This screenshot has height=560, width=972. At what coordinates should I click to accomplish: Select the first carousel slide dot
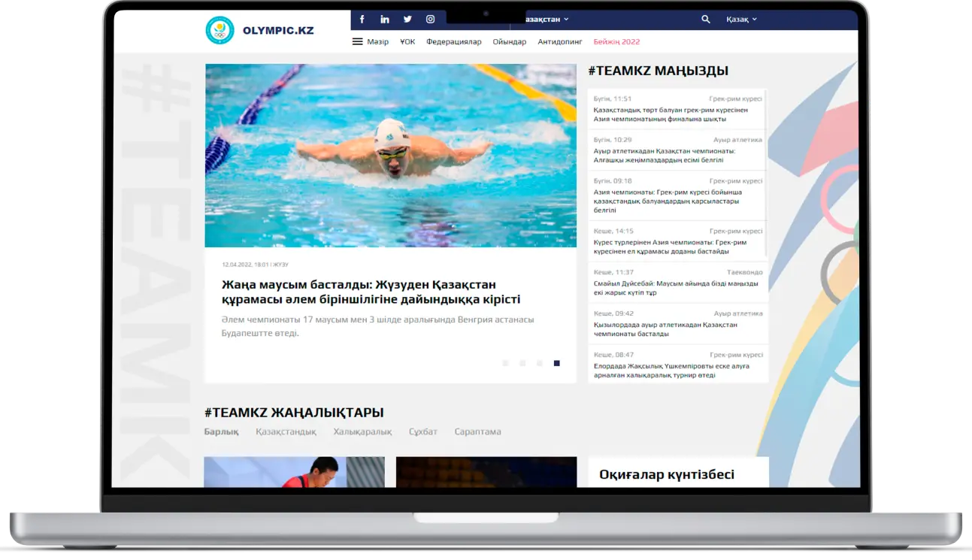click(x=505, y=363)
